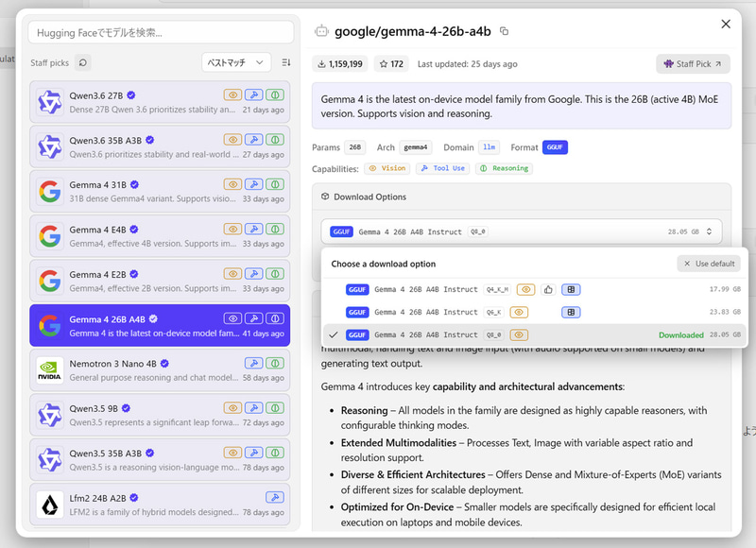Image resolution: width=756 pixels, height=548 pixels.
Task: Click the thumbs-up recommended icon on Q4_K_M
Action: tap(548, 290)
